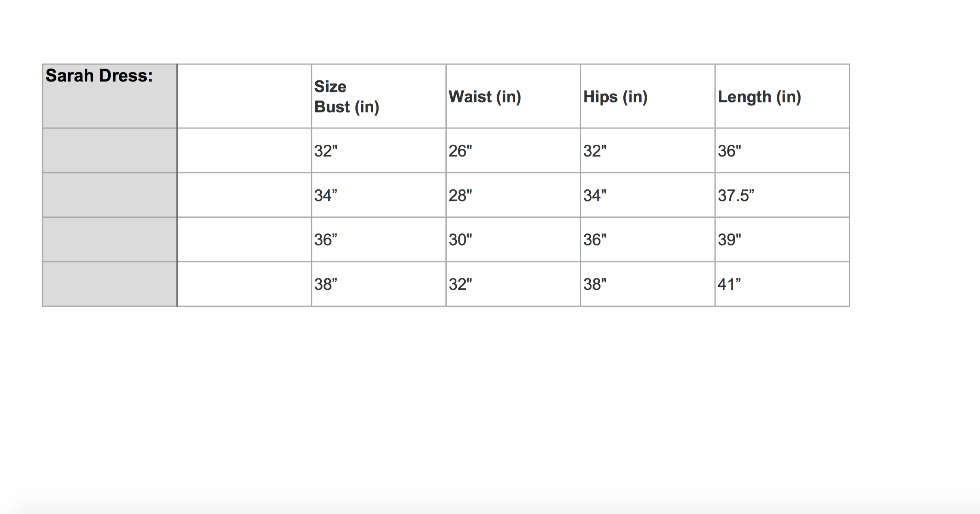Click the 36" value in Hips column

click(x=595, y=240)
